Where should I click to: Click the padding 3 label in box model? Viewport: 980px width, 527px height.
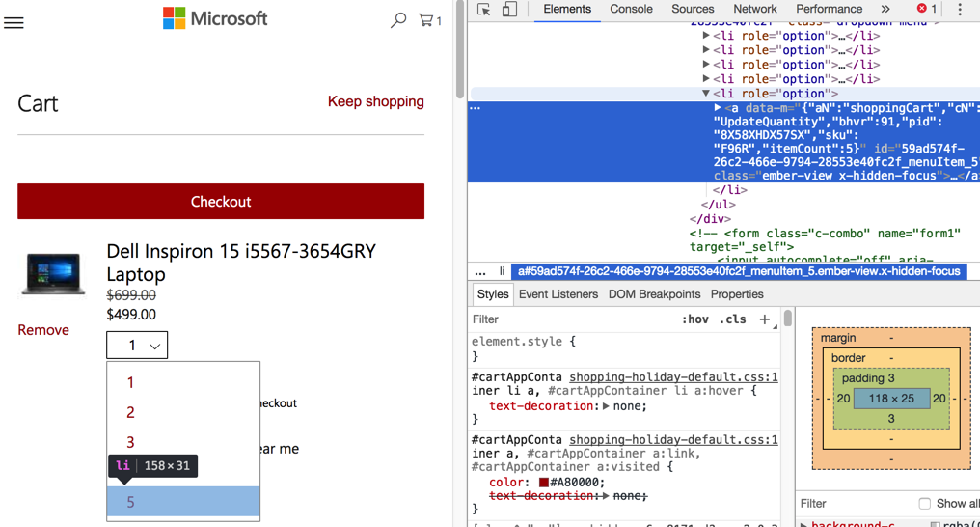[868, 378]
